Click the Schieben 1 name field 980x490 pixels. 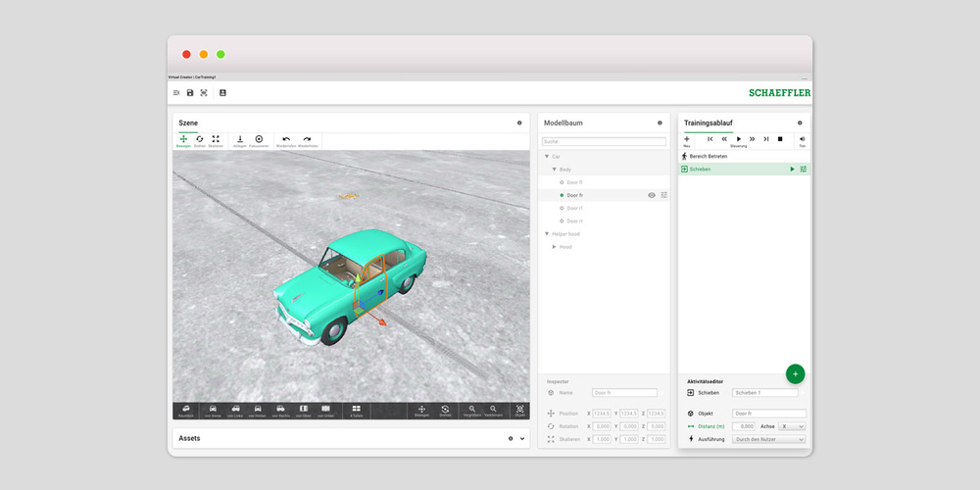tap(765, 393)
